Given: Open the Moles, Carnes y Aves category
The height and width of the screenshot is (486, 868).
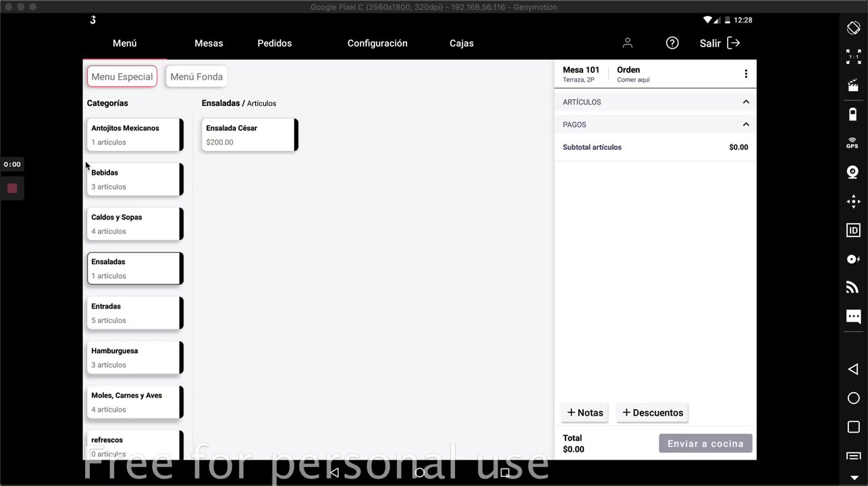Looking at the screenshot, I should [135, 402].
